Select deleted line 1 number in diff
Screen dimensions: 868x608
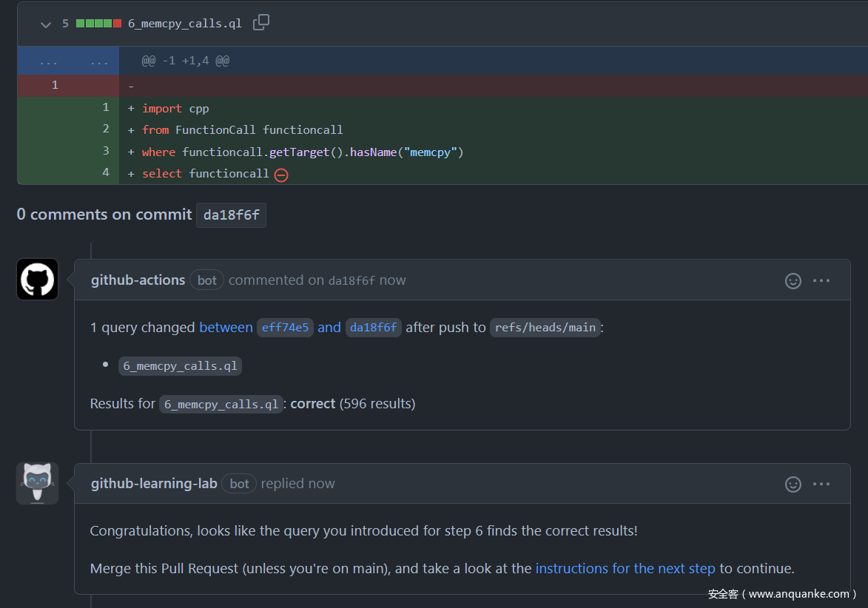click(55, 86)
